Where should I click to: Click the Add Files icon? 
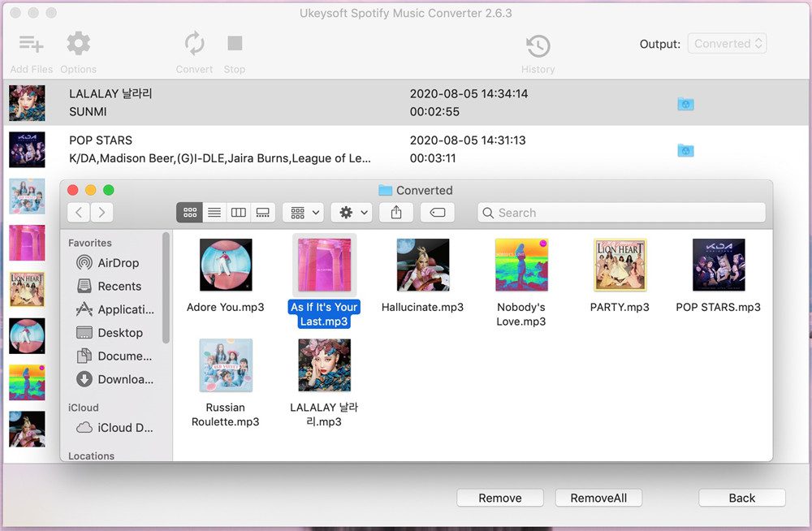31,44
